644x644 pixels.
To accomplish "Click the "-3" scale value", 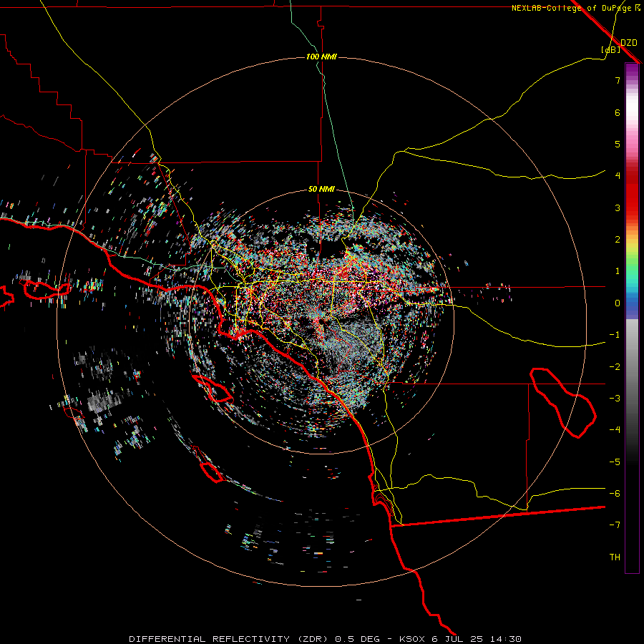I will pyautogui.click(x=615, y=399).
